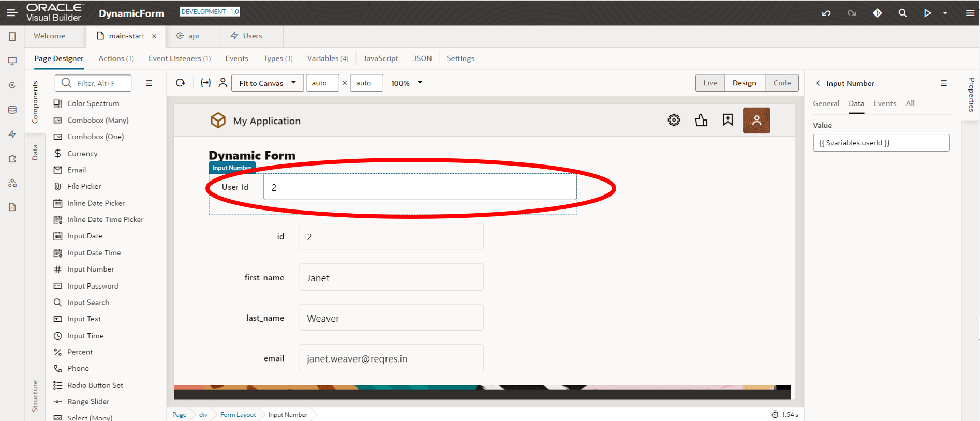Click the settings gear in app header

point(674,121)
